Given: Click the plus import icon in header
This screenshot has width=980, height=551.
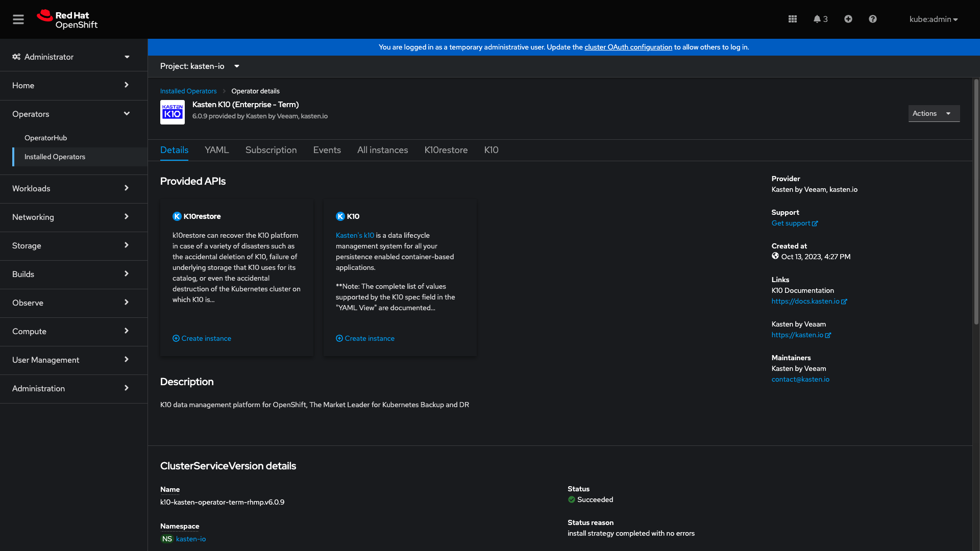Looking at the screenshot, I should tap(848, 19).
